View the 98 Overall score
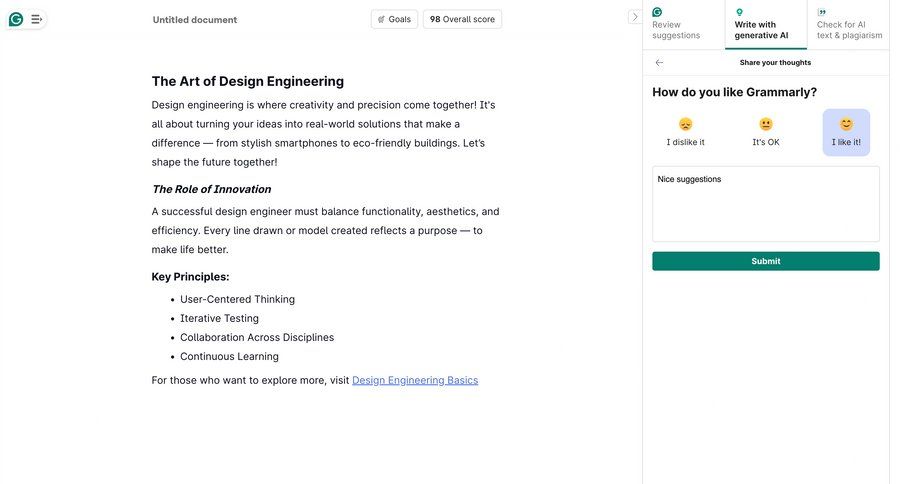Screen dimensions: 900x484 click(462, 19)
